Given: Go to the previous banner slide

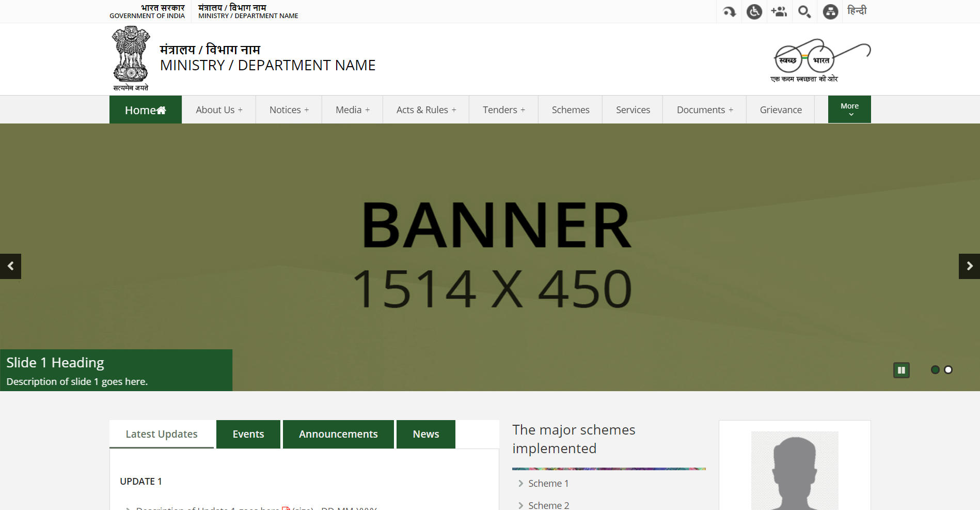Looking at the screenshot, I should 10,266.
